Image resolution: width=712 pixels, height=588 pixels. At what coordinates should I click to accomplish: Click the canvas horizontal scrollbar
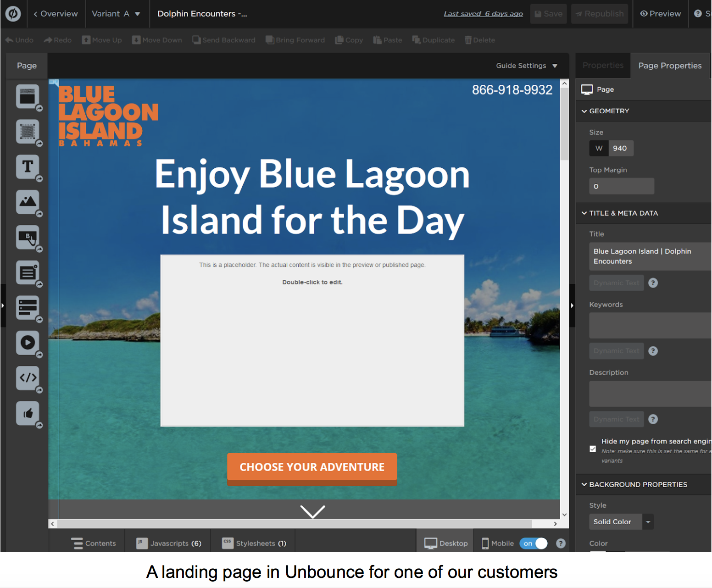tap(294, 524)
